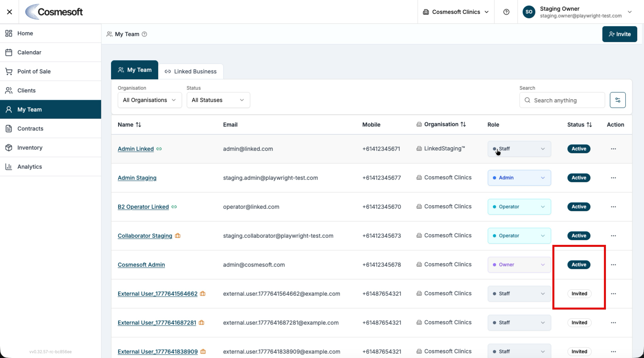Screen dimensions: 644x358
Task: Go to Point of Sale in the sidebar
Action: [x=51, y=71]
